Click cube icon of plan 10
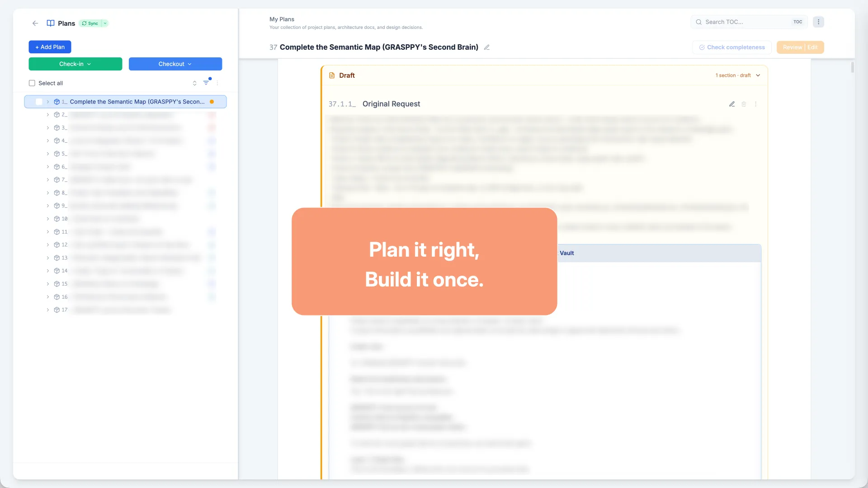The width and height of the screenshot is (868, 488). pyautogui.click(x=57, y=219)
